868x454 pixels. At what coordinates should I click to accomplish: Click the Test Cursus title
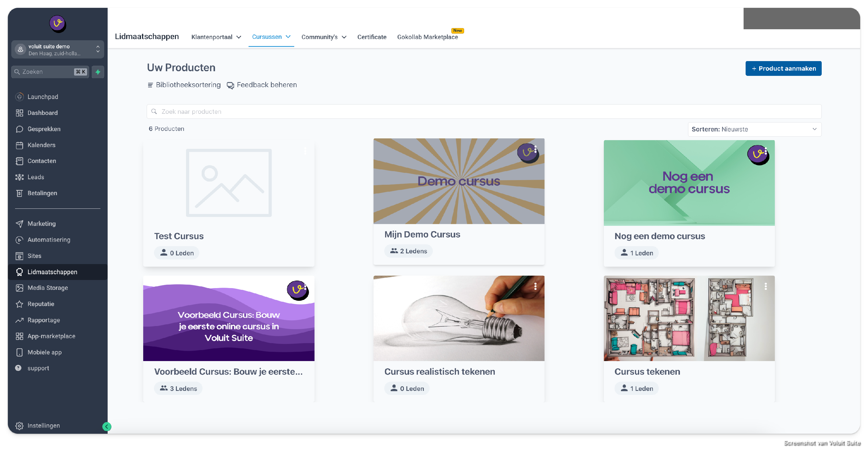[x=179, y=236]
